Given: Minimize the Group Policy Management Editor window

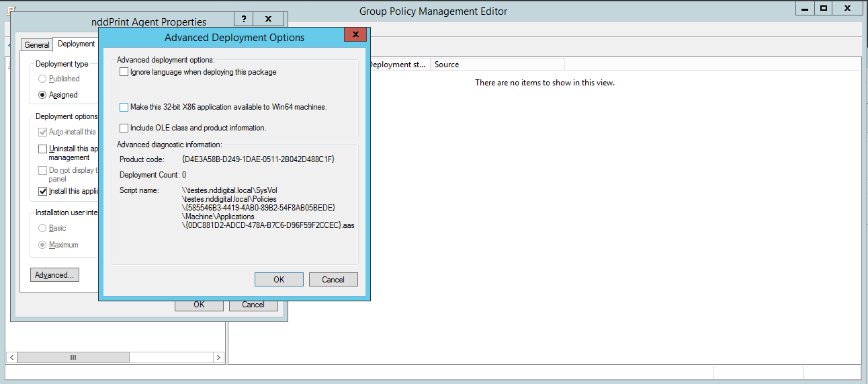Looking at the screenshot, I should pyautogui.click(x=804, y=8).
